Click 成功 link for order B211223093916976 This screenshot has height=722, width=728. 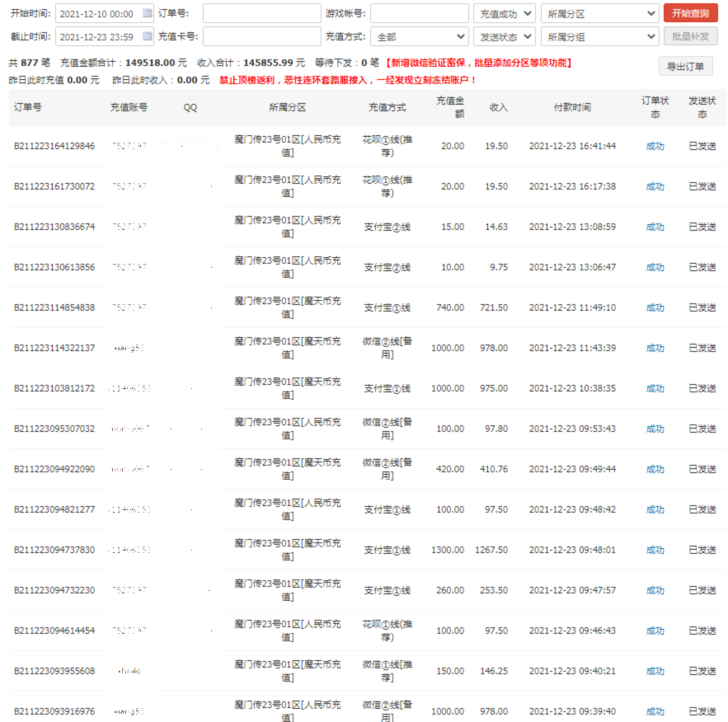coord(655,711)
